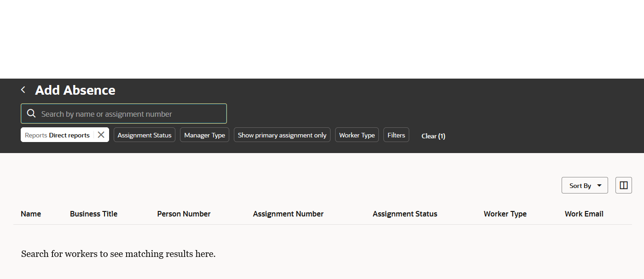Open the Worker Type filter
Screen dimensions: 644x279
pyautogui.click(x=357, y=135)
